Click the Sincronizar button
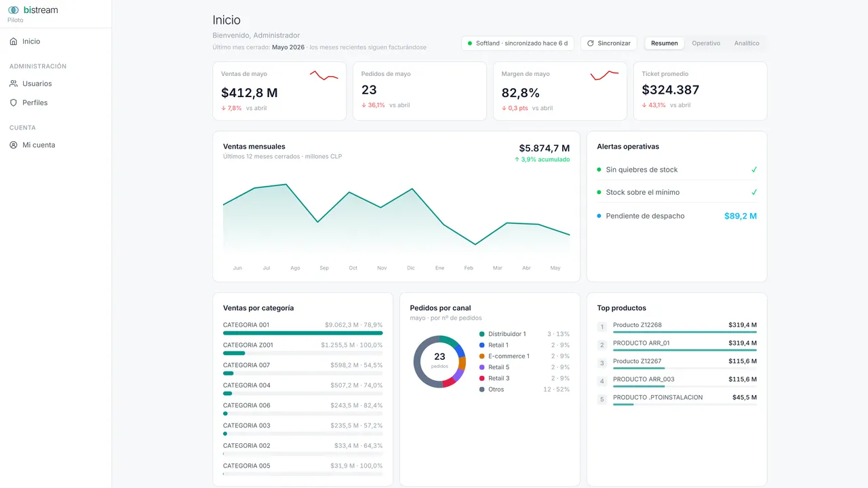868x488 pixels. (x=608, y=43)
